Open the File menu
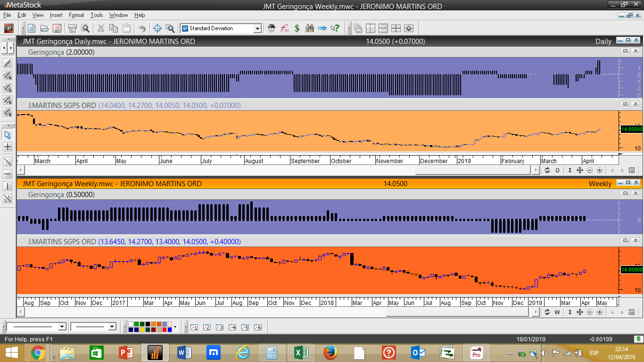This screenshot has width=644, height=362. pos(7,15)
